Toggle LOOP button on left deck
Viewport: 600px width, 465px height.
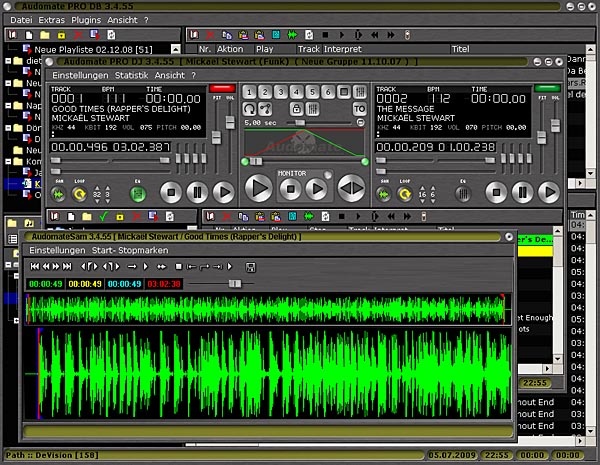click(x=80, y=194)
